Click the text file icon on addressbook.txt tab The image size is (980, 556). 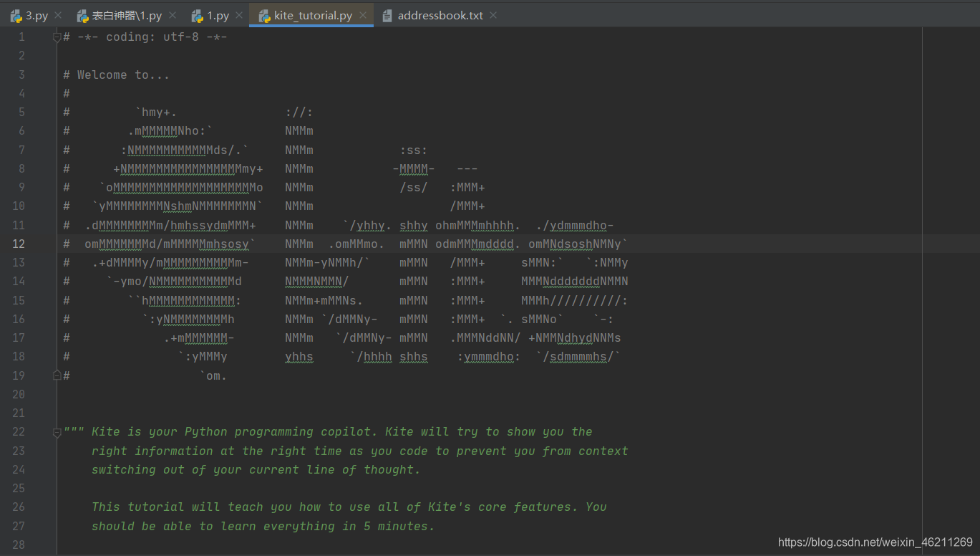pyautogui.click(x=387, y=15)
